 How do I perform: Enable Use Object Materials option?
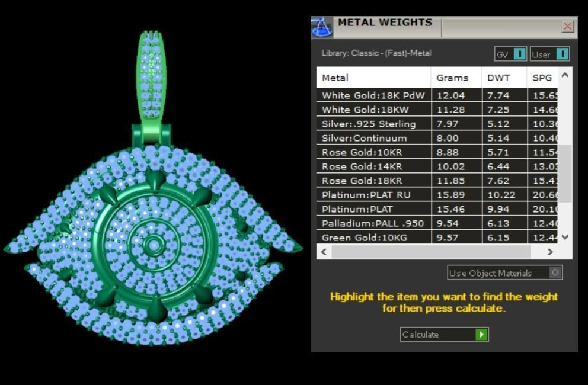click(505, 272)
